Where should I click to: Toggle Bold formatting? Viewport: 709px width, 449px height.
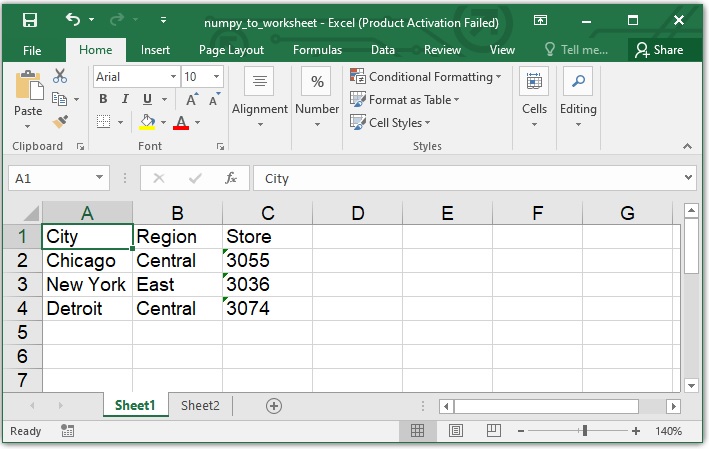[103, 99]
